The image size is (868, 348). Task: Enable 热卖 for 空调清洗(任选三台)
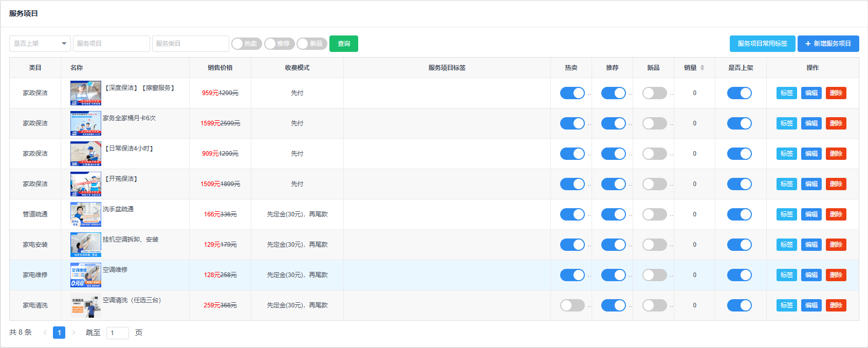click(x=572, y=305)
